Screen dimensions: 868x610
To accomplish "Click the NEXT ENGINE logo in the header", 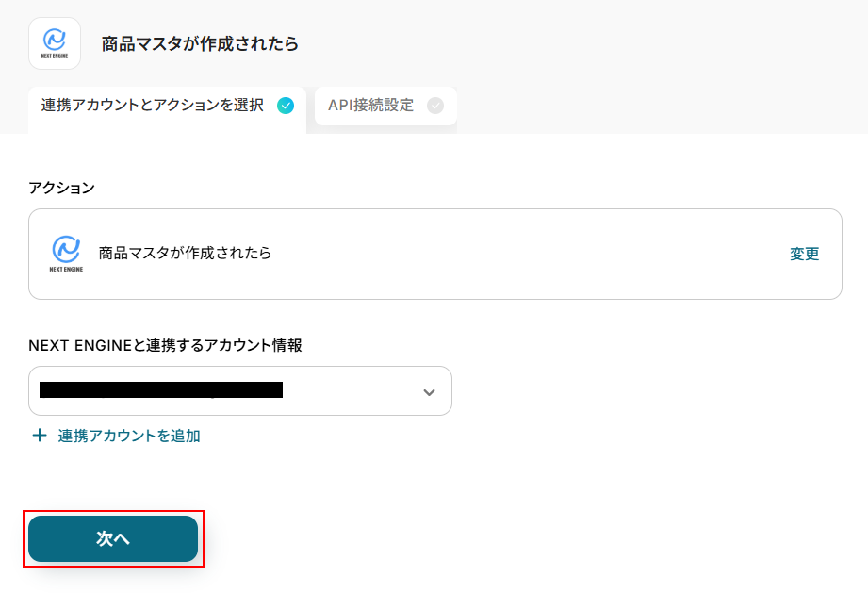I will [55, 41].
